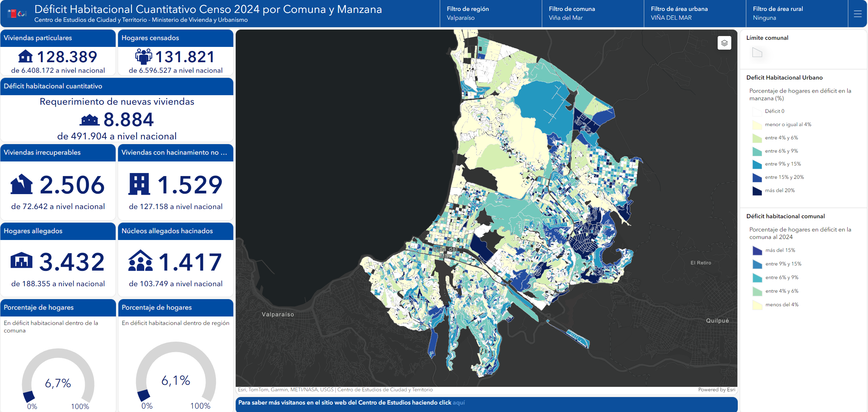The image size is (868, 412).
Task: Open the map layers list button
Action: (x=724, y=43)
